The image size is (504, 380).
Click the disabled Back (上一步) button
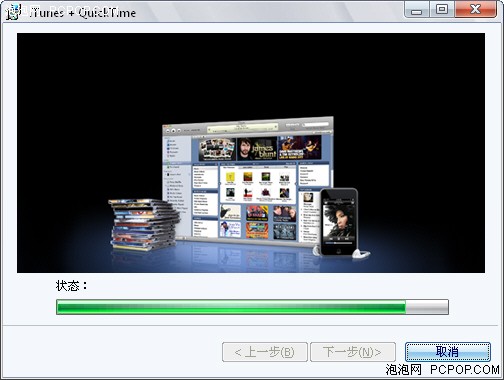[x=265, y=352]
